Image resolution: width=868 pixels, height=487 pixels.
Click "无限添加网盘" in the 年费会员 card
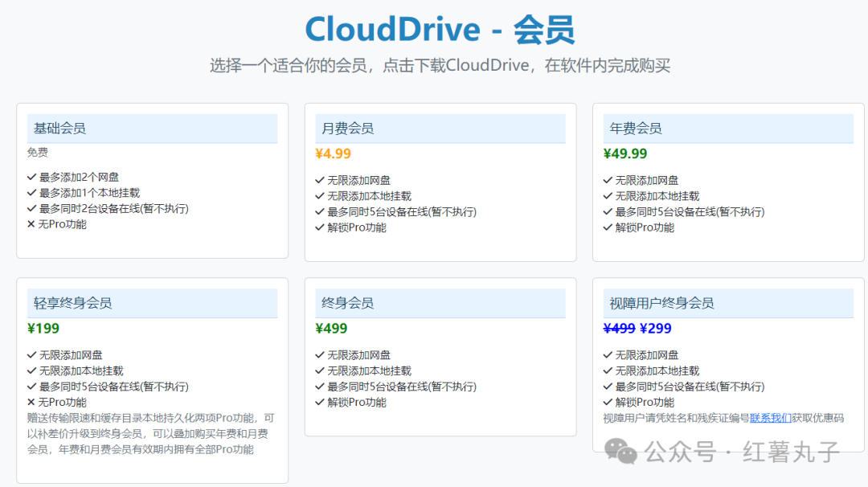(646, 180)
